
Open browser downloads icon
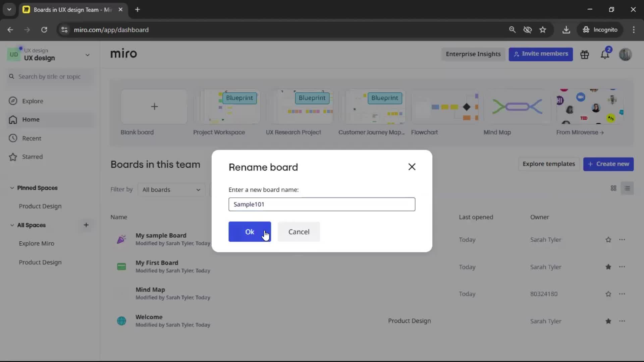pyautogui.click(x=566, y=29)
